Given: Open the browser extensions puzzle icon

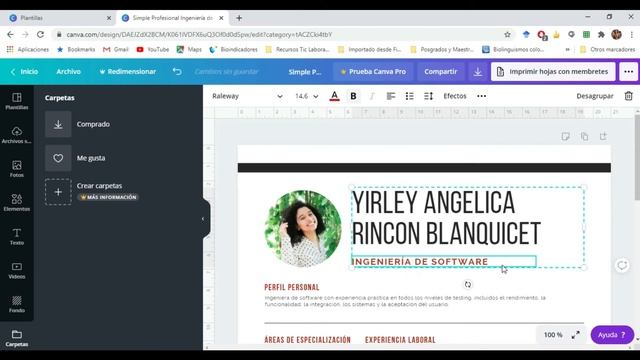Looking at the screenshot, I should [x=601, y=35].
